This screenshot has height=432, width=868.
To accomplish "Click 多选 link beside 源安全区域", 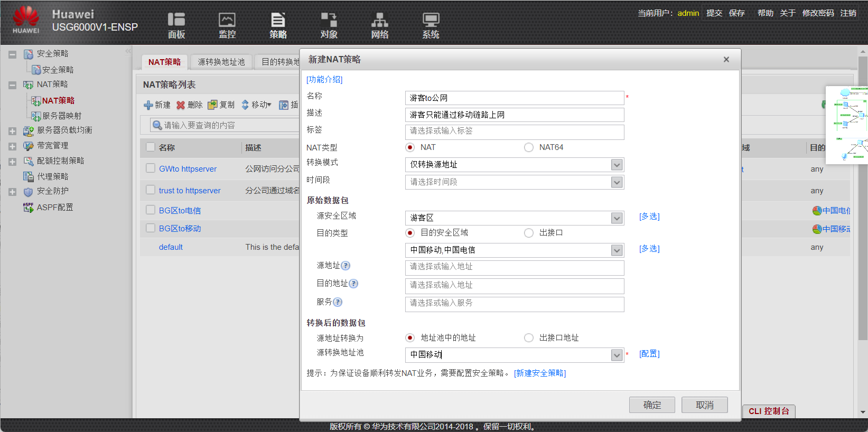I will 649,217.
